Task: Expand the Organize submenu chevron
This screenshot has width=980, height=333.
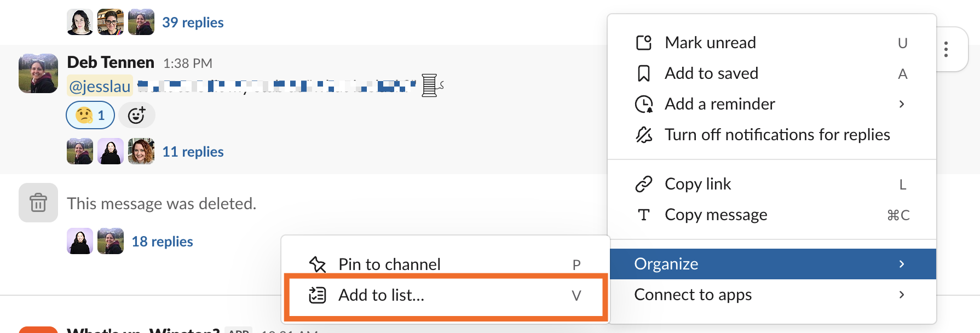Action: [x=902, y=264]
